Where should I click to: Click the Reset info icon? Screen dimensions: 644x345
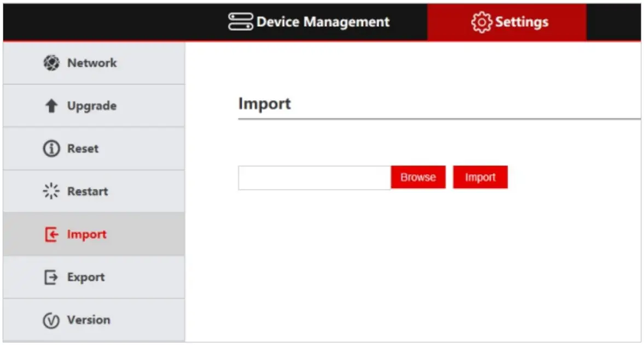pyautogui.click(x=50, y=148)
